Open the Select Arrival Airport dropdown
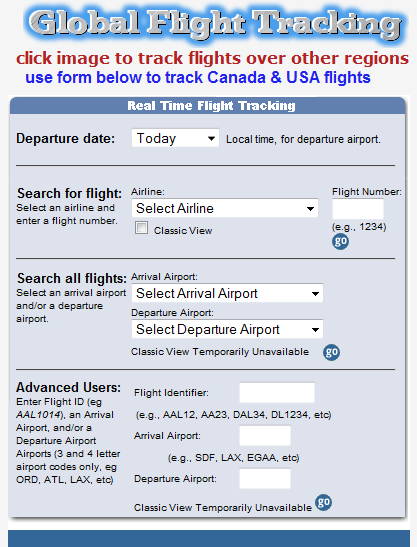 (227, 293)
